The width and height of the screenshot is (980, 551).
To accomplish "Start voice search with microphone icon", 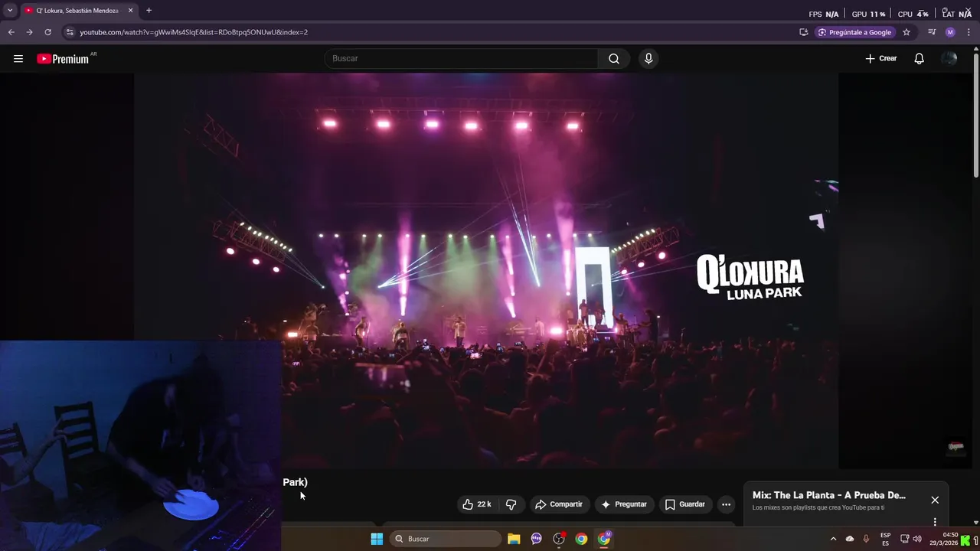I will point(648,59).
